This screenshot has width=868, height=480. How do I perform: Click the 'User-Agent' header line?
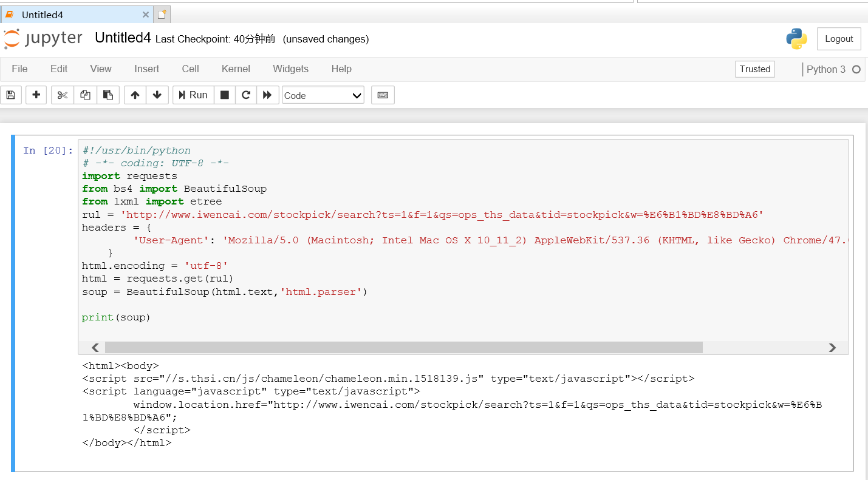(x=491, y=240)
